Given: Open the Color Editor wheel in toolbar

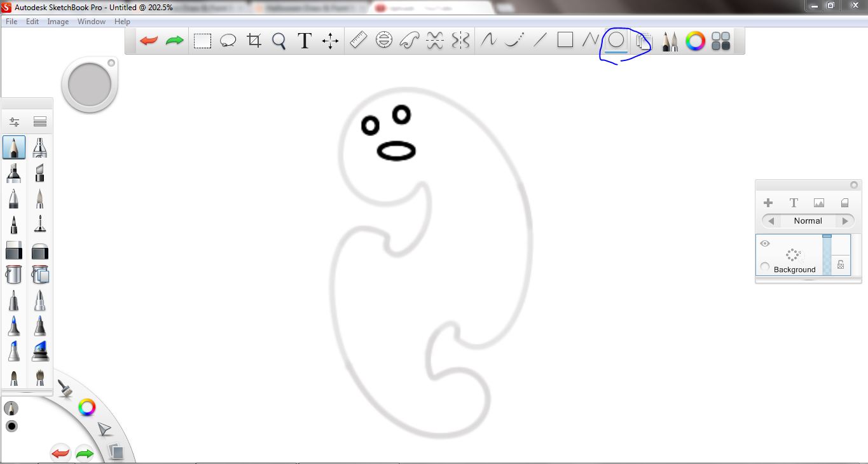Looking at the screenshot, I should [x=696, y=42].
